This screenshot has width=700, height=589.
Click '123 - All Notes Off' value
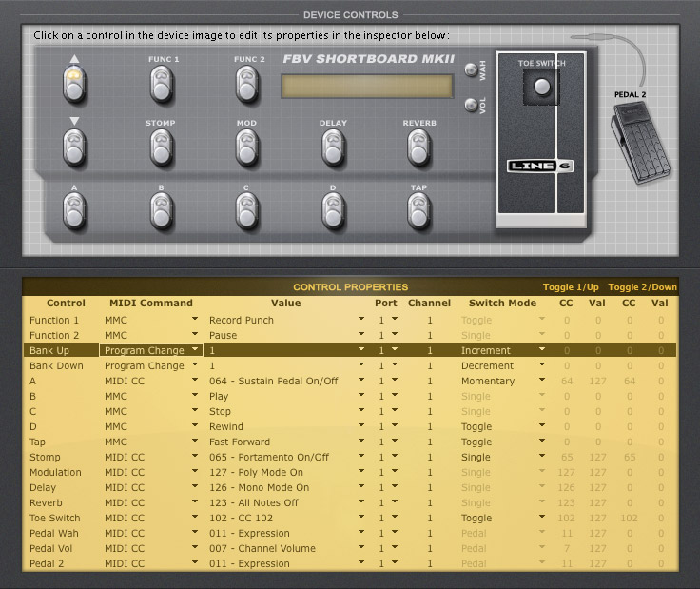click(x=254, y=502)
